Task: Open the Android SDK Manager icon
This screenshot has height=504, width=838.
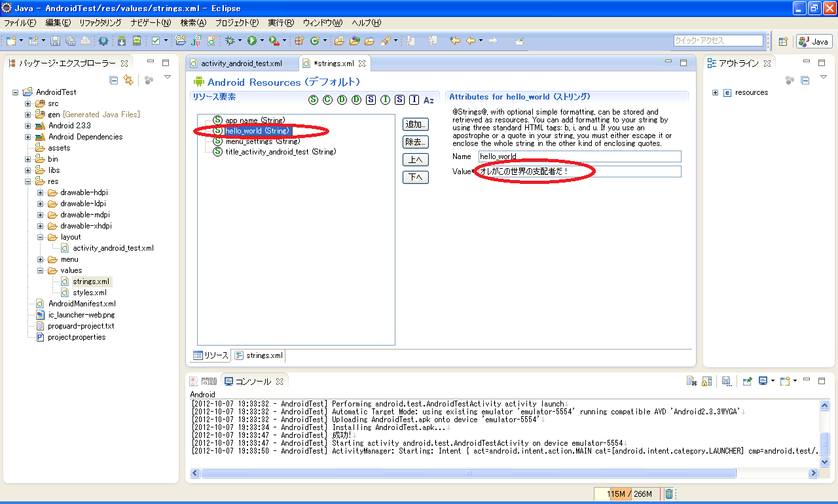Action: [x=122, y=41]
